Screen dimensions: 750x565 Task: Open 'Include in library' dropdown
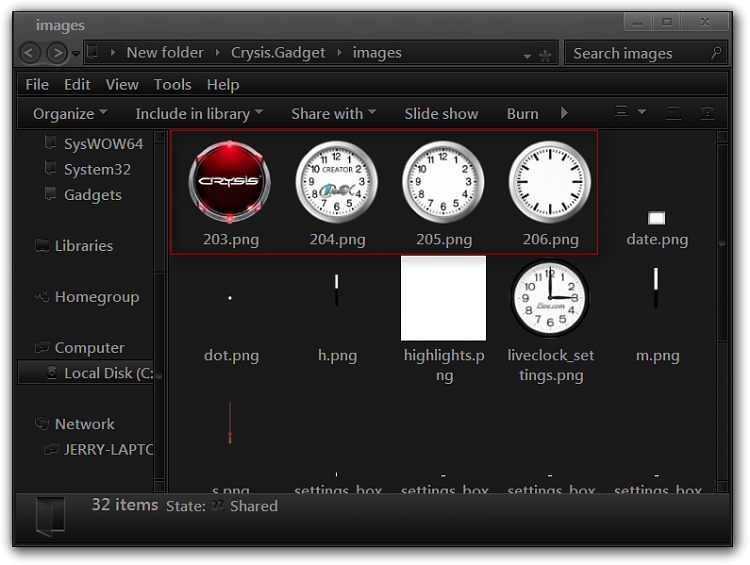(199, 114)
